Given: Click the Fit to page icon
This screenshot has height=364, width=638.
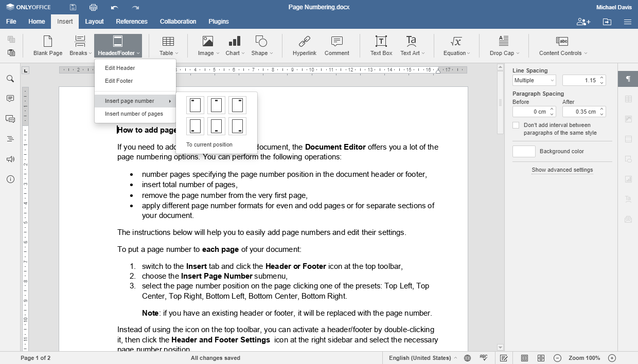Looking at the screenshot, I should [524, 358].
